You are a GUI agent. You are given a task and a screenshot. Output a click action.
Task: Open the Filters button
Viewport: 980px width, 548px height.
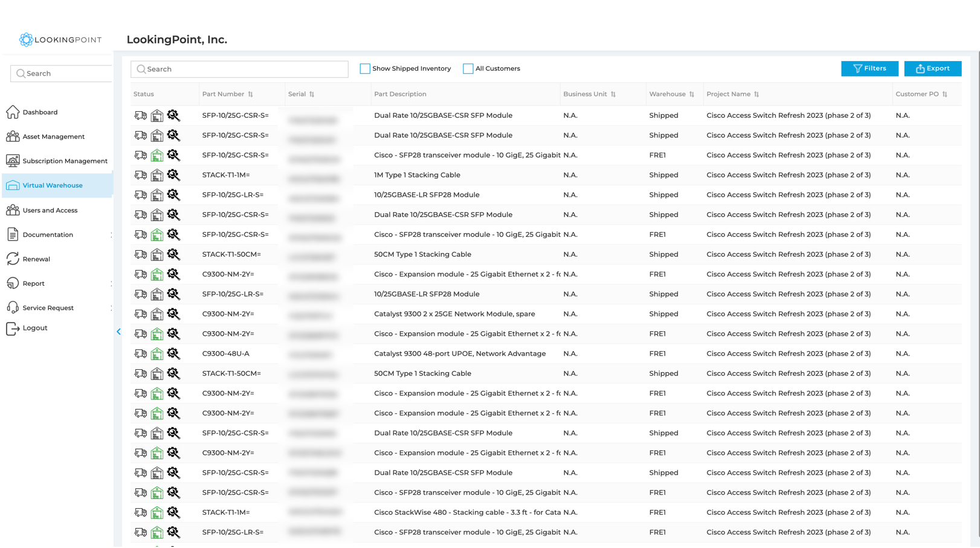point(869,69)
